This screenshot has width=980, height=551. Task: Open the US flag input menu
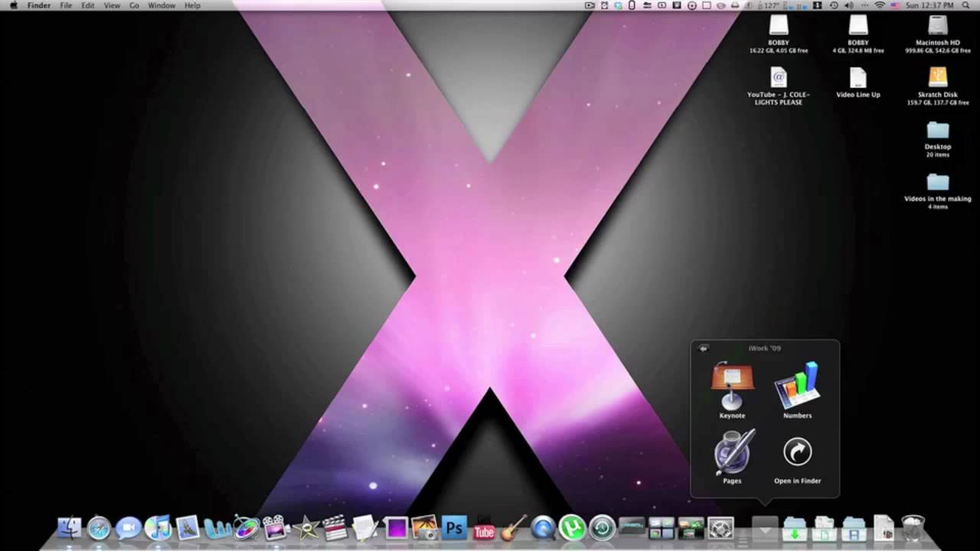click(x=895, y=5)
